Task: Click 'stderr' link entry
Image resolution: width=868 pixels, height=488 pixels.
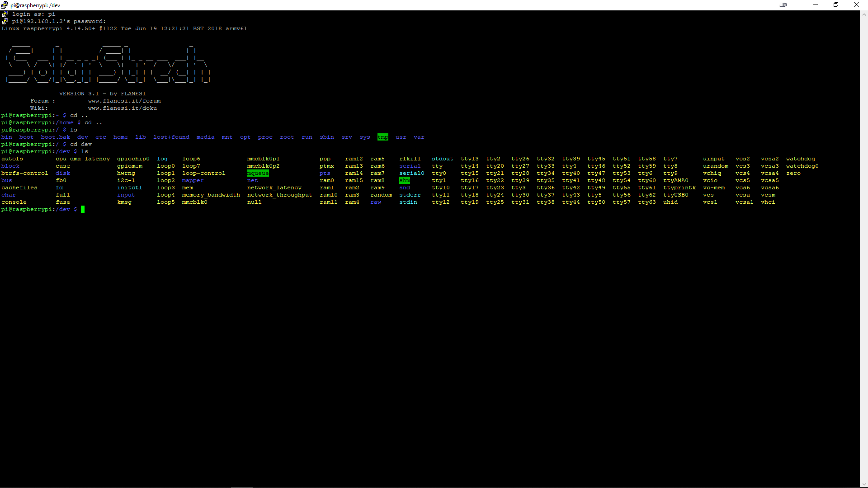Action: (410, 195)
